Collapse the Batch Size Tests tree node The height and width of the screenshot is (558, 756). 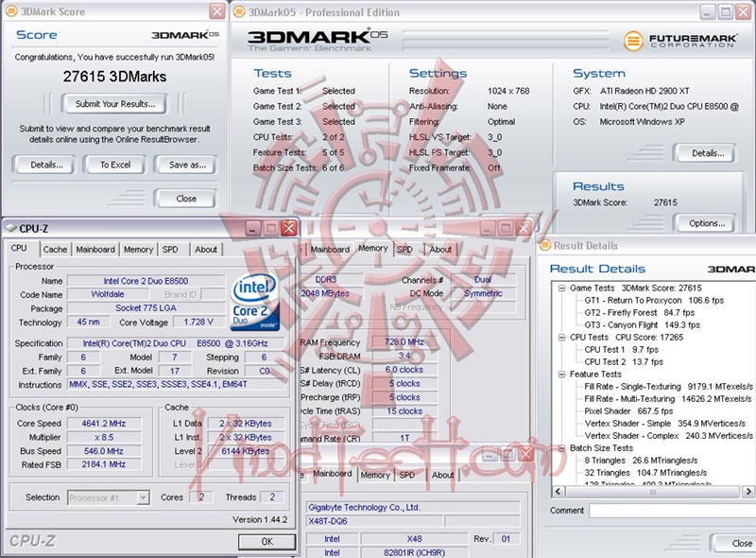[x=561, y=448]
